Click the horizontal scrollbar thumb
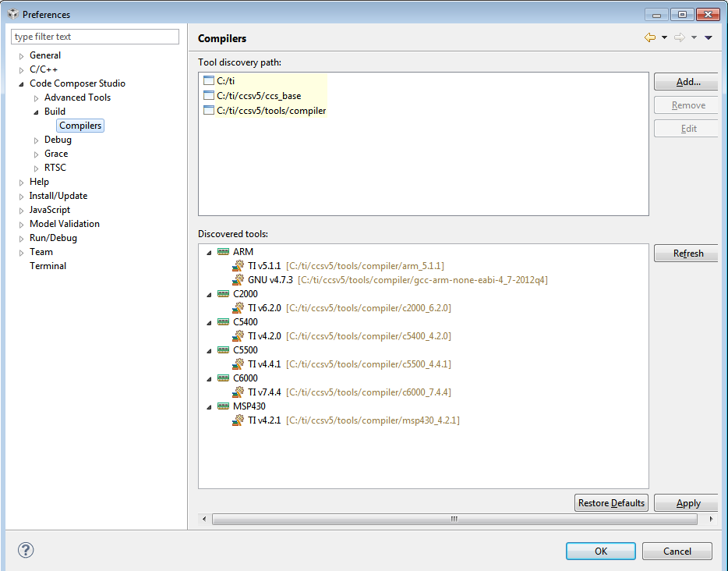 (454, 519)
